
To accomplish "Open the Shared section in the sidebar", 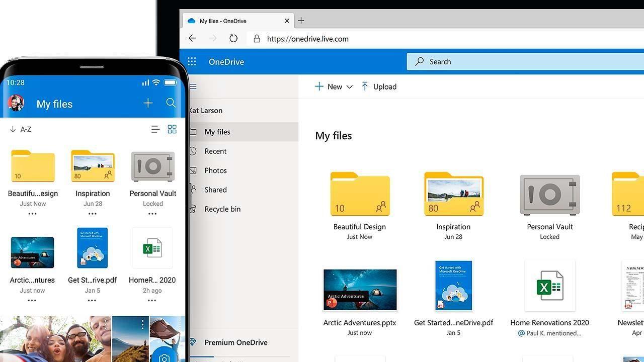I will click(215, 190).
